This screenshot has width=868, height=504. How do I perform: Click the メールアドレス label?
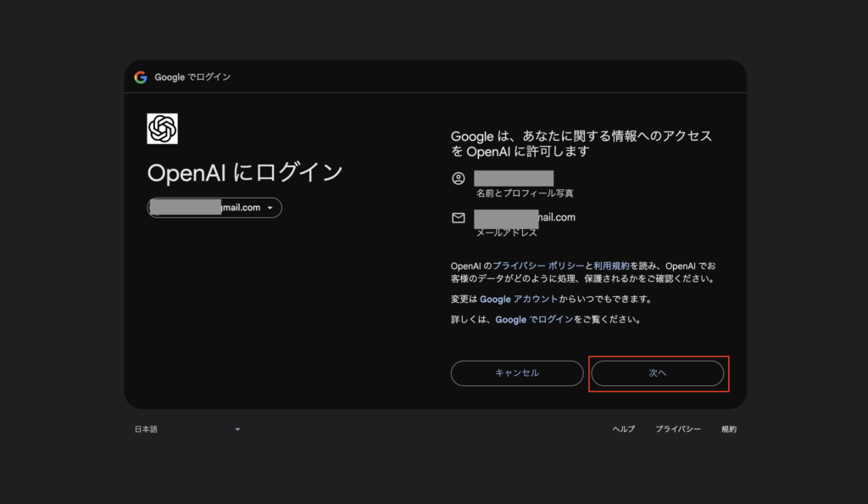click(x=506, y=232)
